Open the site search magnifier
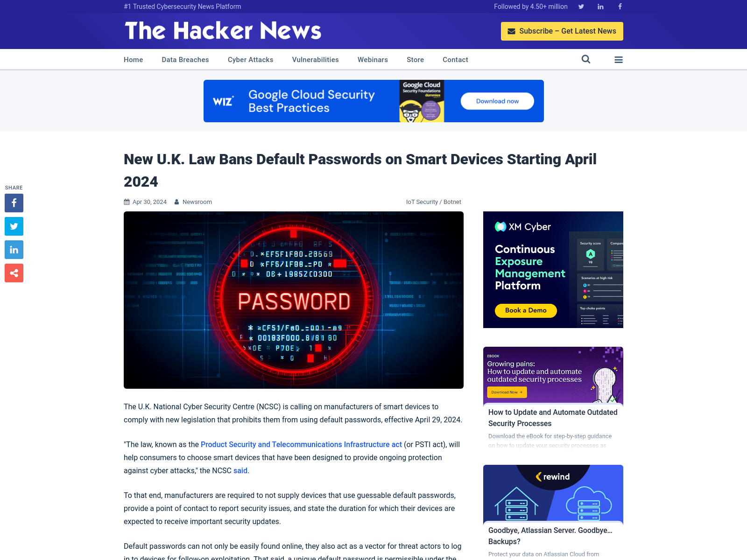The height and width of the screenshot is (560, 747). click(x=586, y=59)
